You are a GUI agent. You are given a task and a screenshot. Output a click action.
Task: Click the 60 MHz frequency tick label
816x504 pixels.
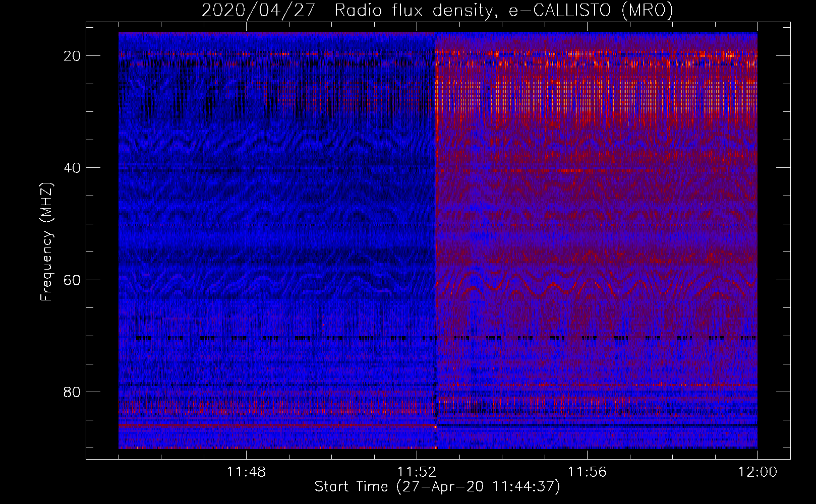(72, 280)
